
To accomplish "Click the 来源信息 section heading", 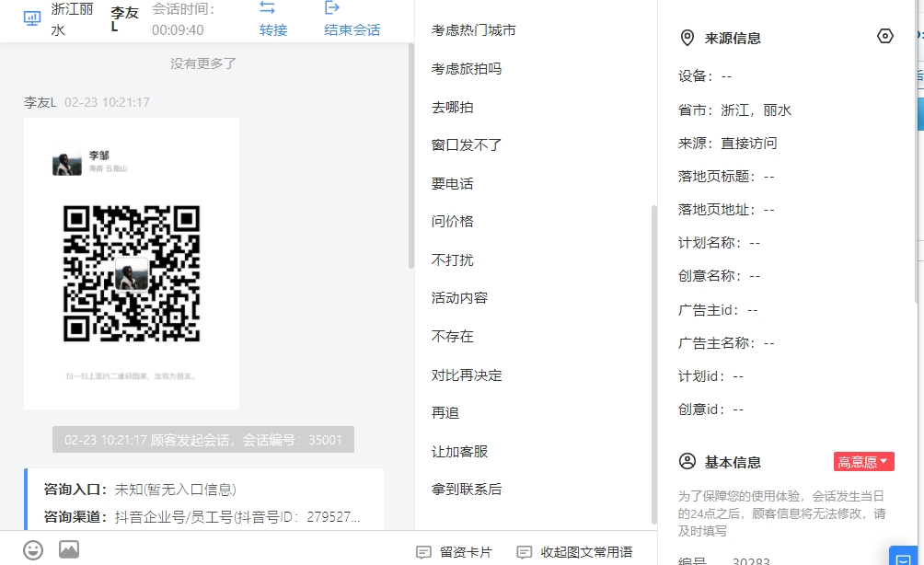I will (x=733, y=39).
